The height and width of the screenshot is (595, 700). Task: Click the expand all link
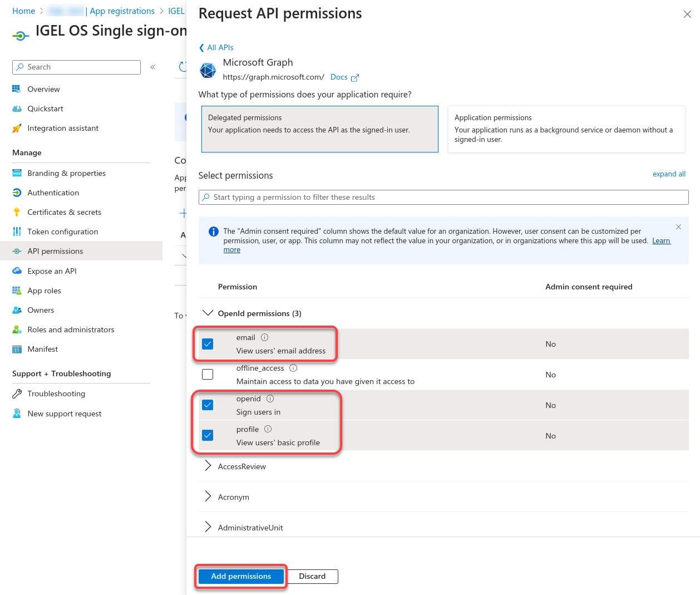point(669,174)
